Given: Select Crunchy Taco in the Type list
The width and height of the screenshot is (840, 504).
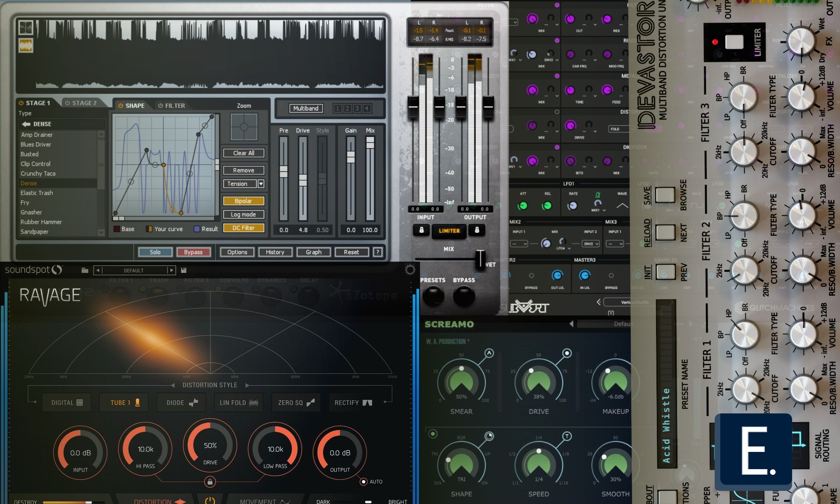Looking at the screenshot, I should pos(58,173).
